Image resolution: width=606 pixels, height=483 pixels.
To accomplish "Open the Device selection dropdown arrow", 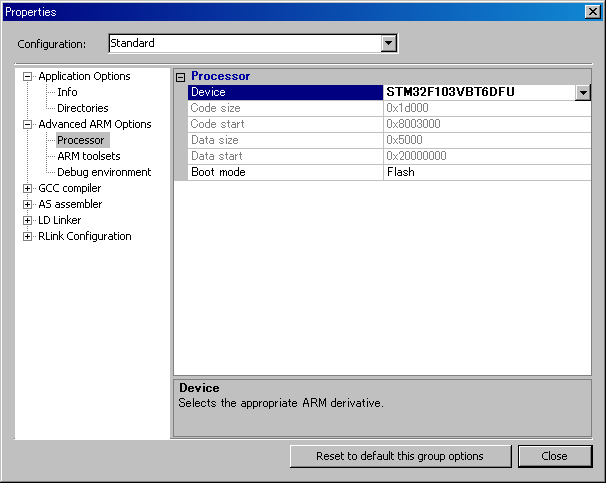I will (x=583, y=92).
